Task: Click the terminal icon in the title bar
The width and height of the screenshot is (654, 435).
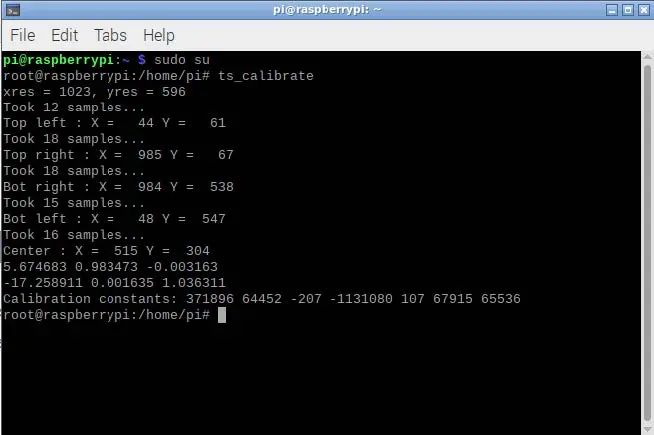Action: tap(12, 10)
